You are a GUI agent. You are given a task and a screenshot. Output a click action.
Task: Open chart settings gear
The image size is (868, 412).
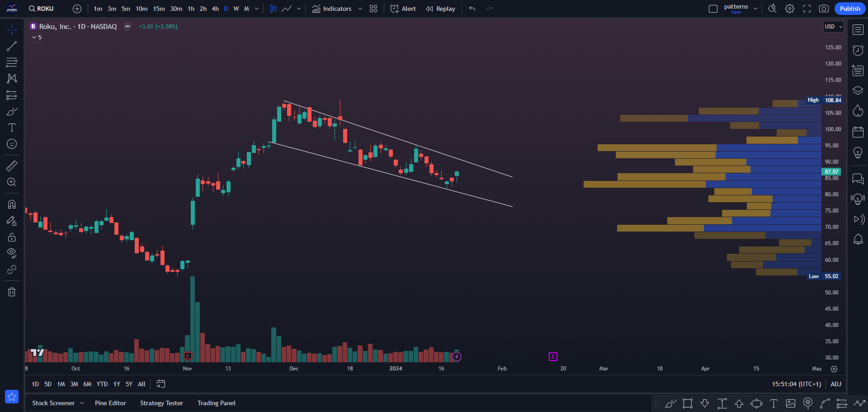[x=790, y=9]
